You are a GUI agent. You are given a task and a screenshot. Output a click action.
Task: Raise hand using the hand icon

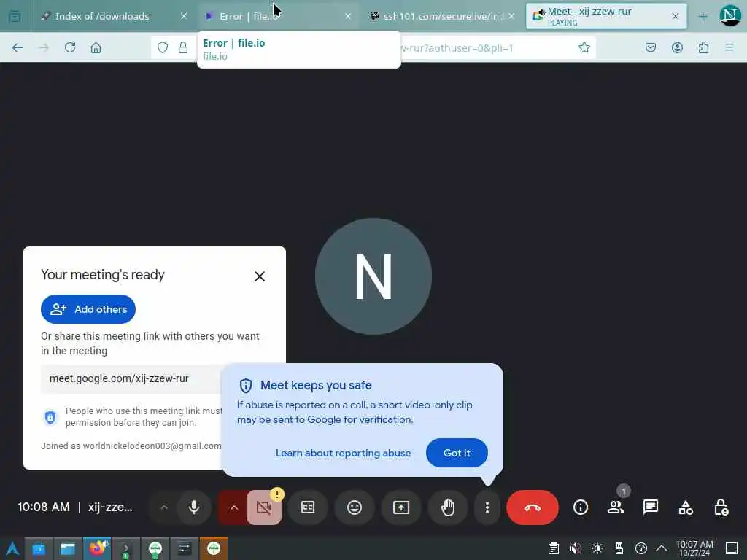448,507
